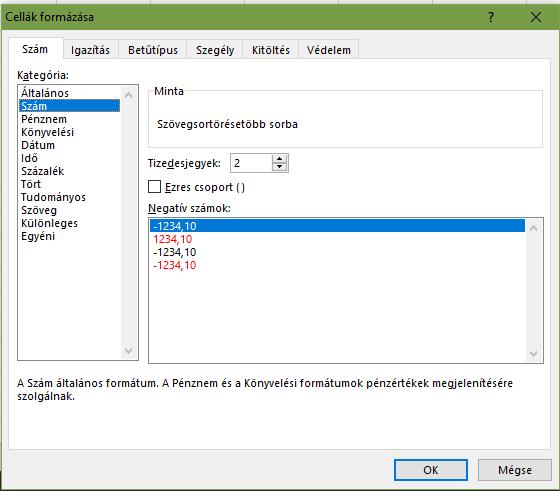Open the Szegély tab
560x491 pixels.
215,50
